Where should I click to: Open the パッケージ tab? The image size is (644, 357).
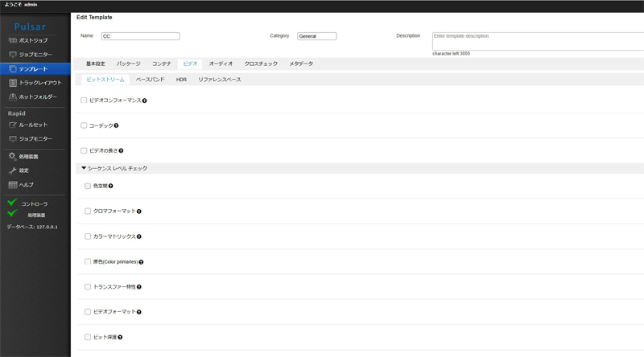[x=129, y=64]
